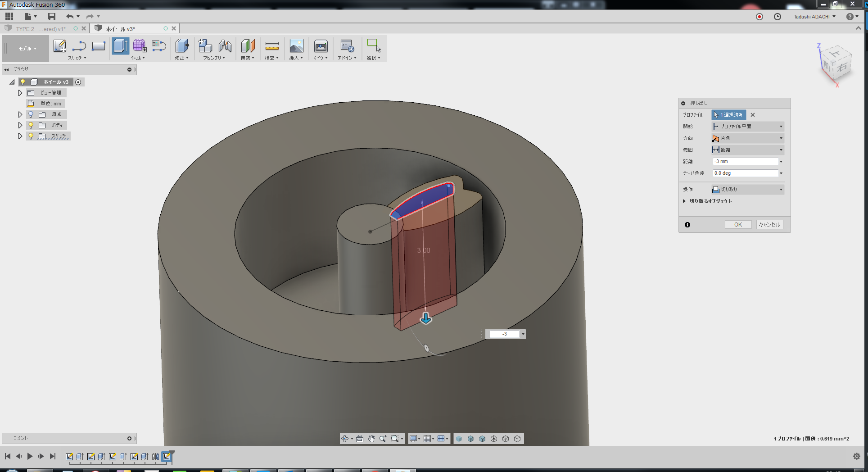
Task: Click the テーパ角度 input field
Action: click(x=745, y=173)
